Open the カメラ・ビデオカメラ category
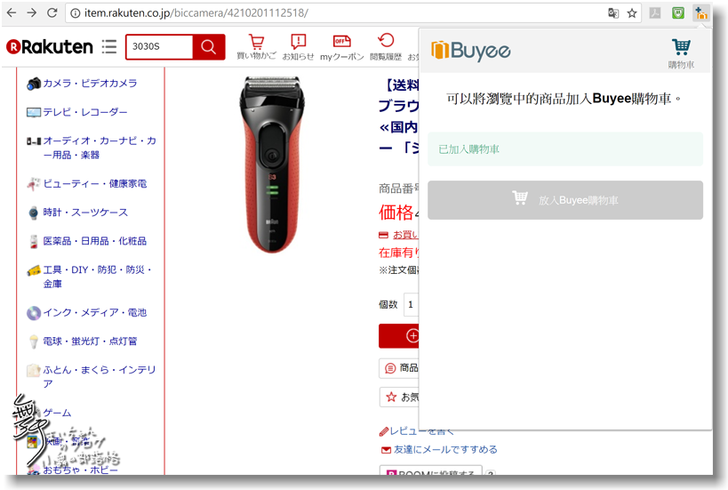Viewport: 728px width, 490px height. (x=90, y=83)
